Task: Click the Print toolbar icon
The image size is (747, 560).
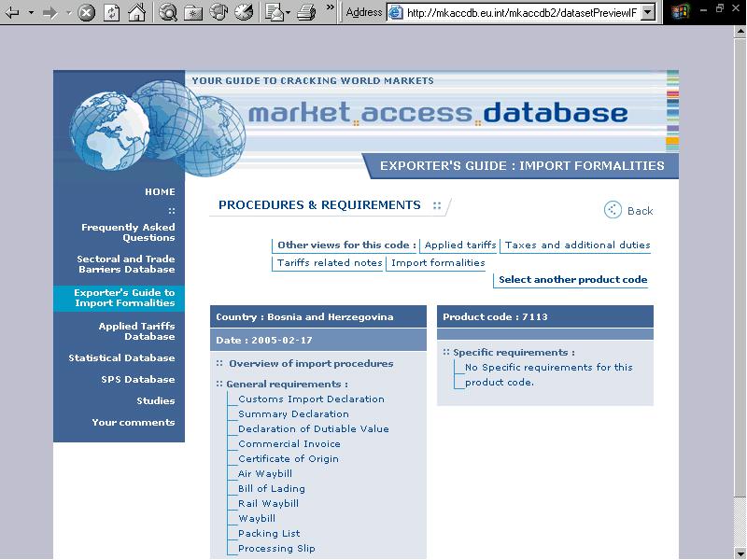Action: click(x=306, y=12)
